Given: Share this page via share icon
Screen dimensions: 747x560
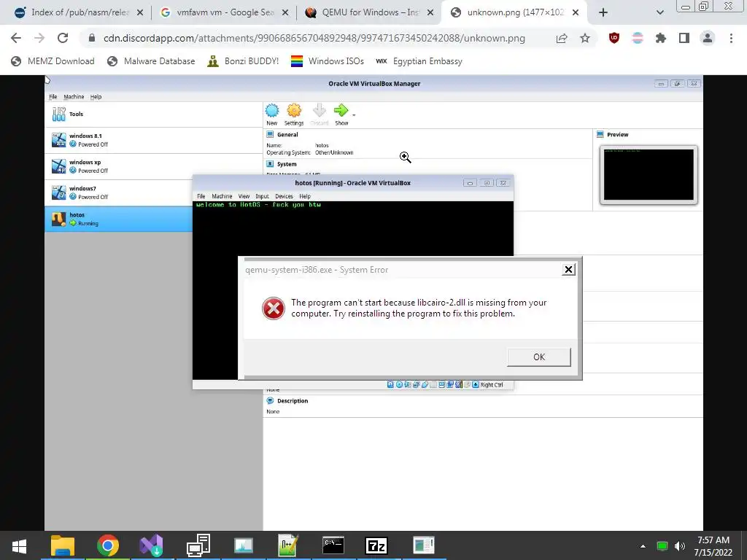Looking at the screenshot, I should [562, 38].
